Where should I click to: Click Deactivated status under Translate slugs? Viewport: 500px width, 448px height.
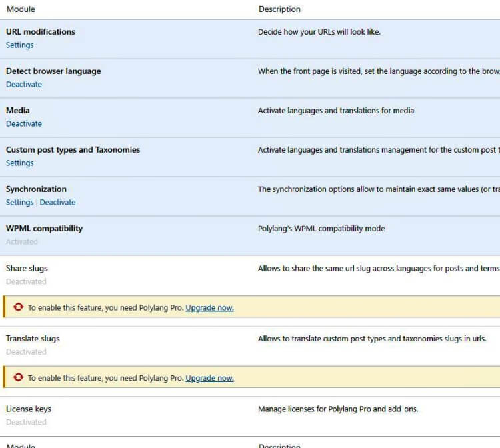26,352
